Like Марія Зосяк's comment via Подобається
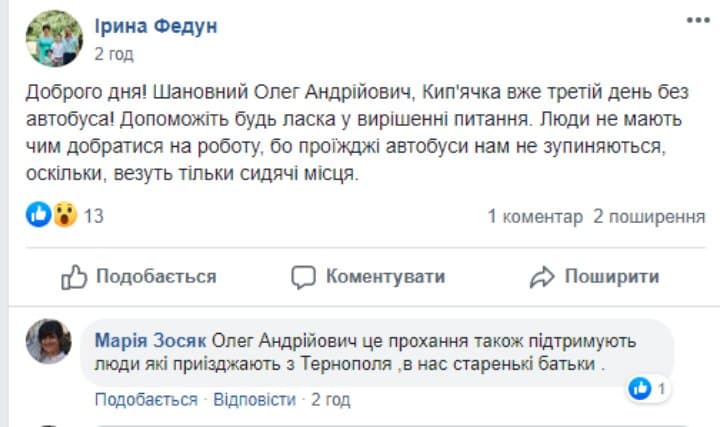The image size is (720, 427). [146, 400]
